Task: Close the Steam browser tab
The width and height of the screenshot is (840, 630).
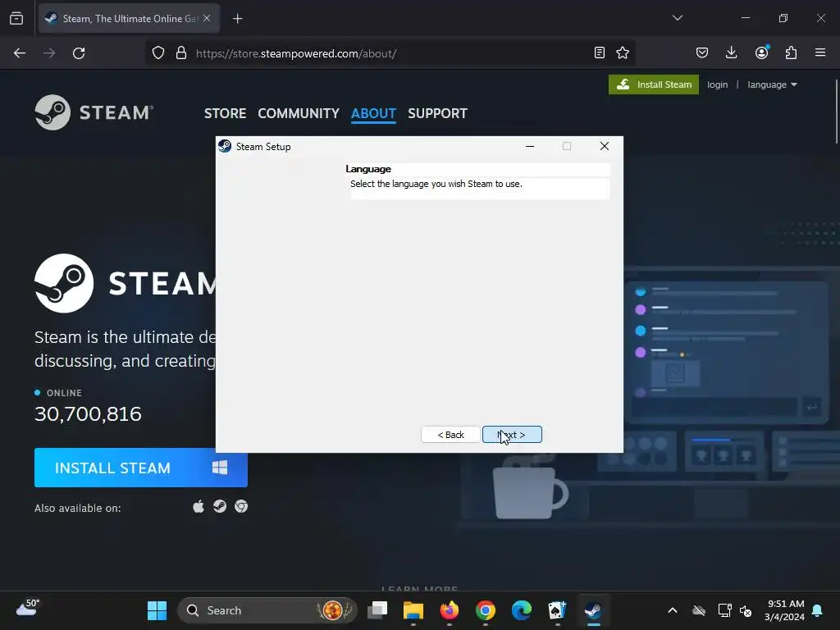Action: click(x=207, y=18)
